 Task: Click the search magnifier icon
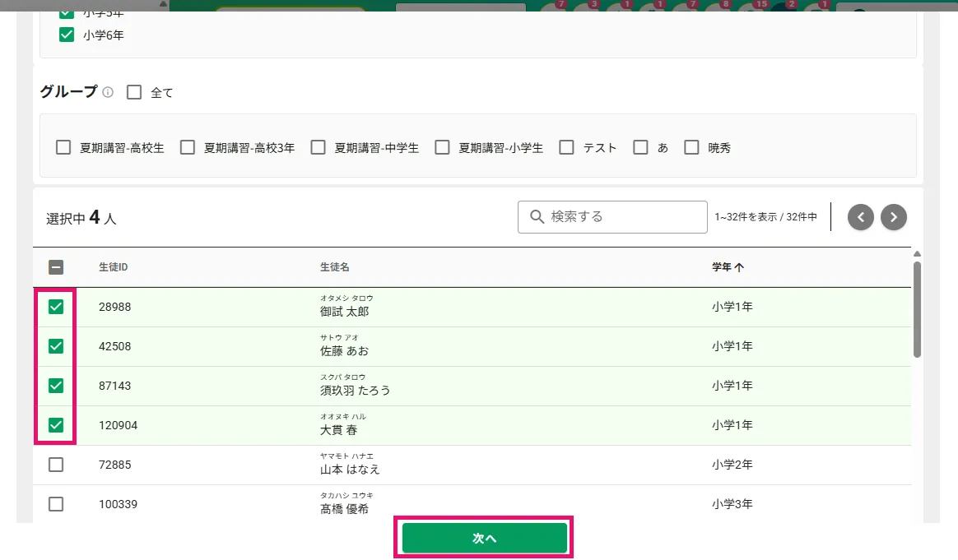click(537, 217)
